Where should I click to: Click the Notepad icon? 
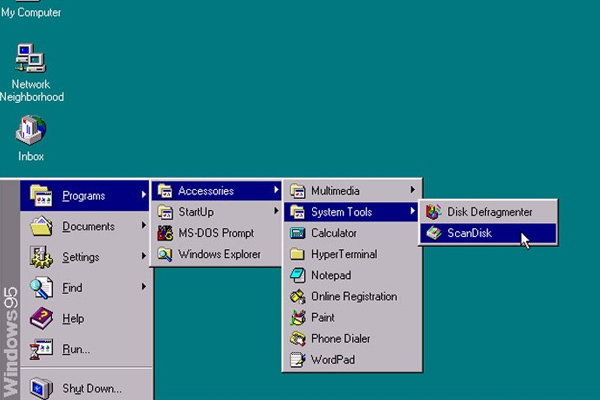[x=297, y=275]
